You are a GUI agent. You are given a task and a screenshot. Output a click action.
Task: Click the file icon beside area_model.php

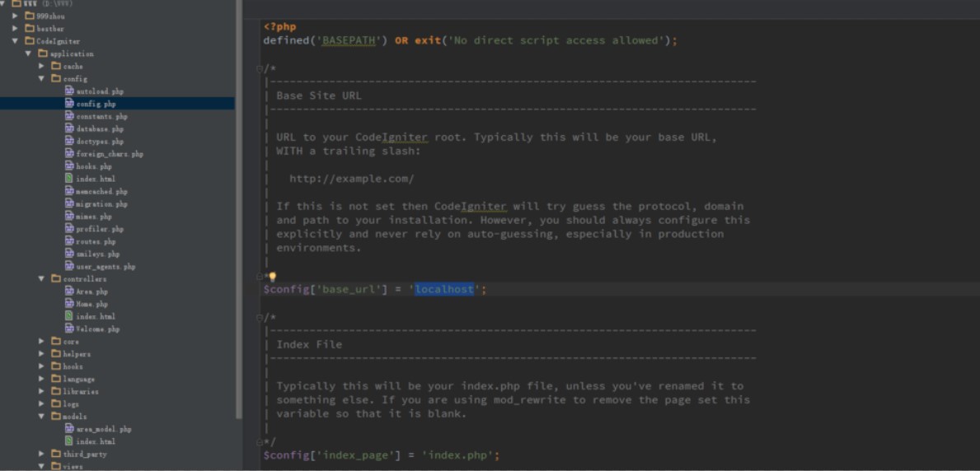70,429
